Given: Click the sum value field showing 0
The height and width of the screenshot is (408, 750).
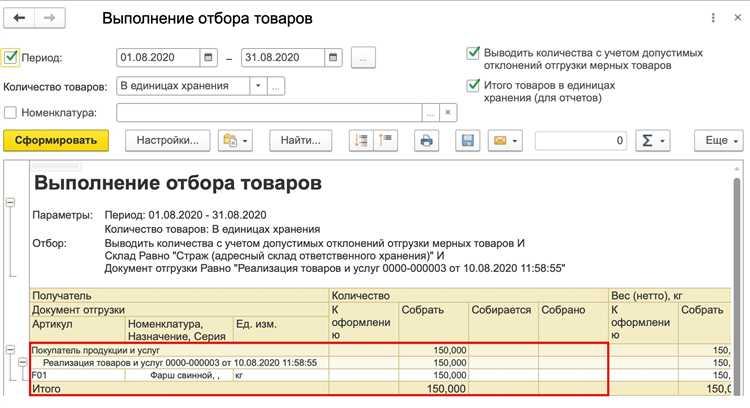Looking at the screenshot, I should coord(581,141).
